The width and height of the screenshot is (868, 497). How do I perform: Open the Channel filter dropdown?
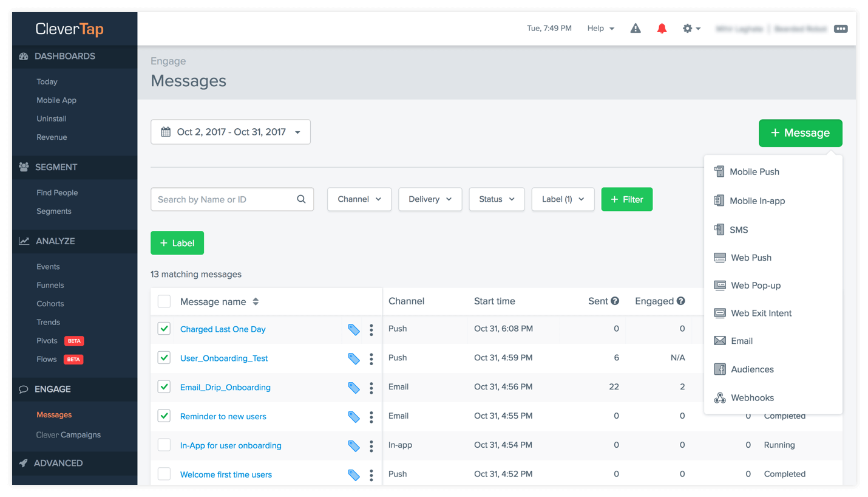tap(359, 199)
